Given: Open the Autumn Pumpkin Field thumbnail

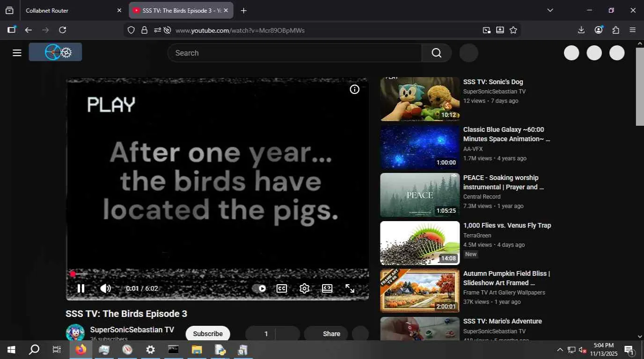Looking at the screenshot, I should click(420, 291).
